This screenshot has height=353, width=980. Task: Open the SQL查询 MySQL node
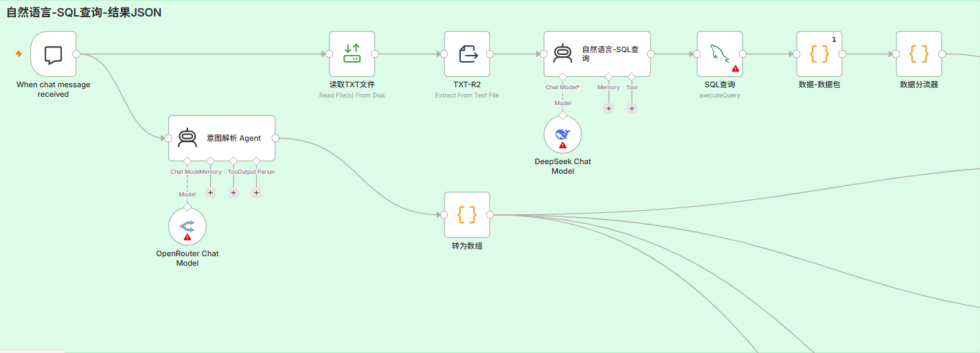click(720, 54)
